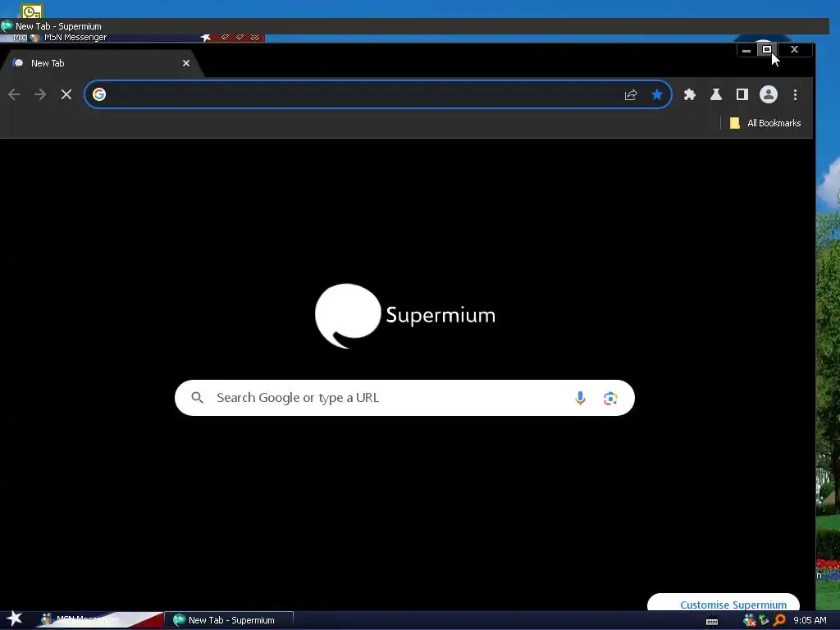The width and height of the screenshot is (840, 630).
Task: Bookmark this tab with the star icon
Action: (657, 95)
